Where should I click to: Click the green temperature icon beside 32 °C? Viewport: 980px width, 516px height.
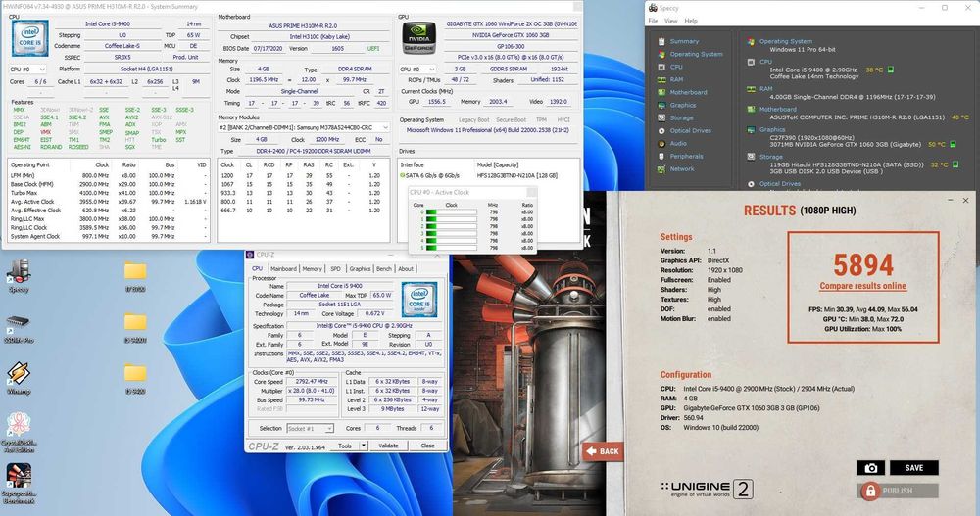coord(955,164)
